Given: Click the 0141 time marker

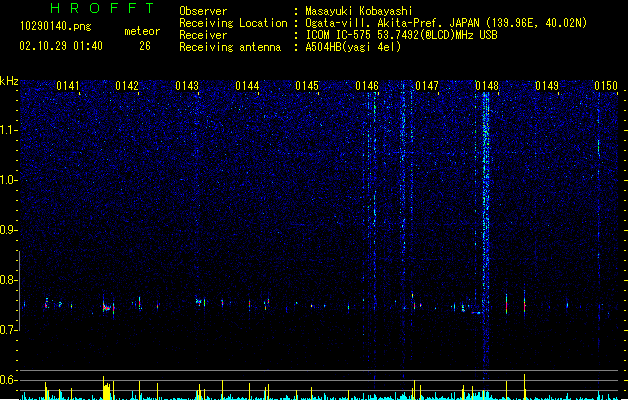Looking at the screenshot, I should pos(67,86).
